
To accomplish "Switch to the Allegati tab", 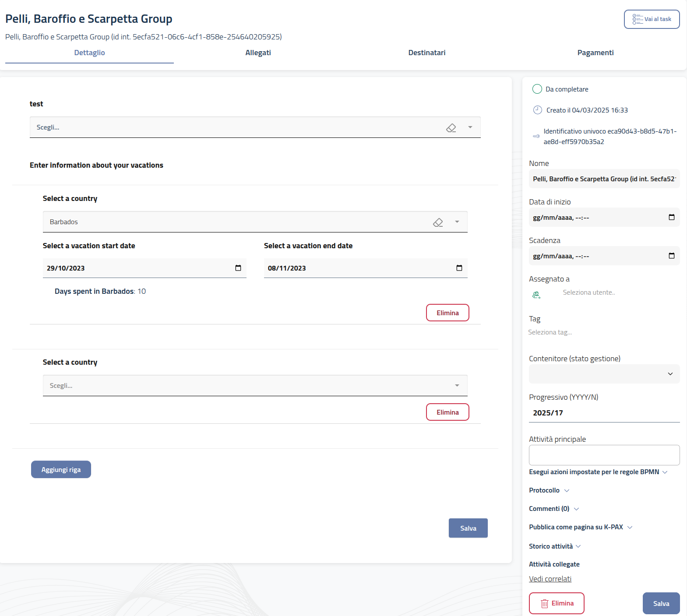I will click(258, 53).
